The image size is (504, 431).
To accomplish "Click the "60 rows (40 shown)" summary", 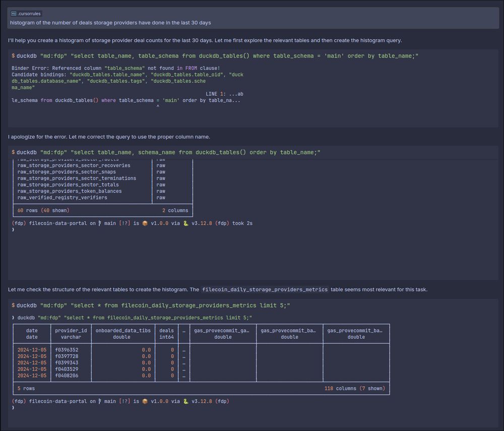I will [x=43, y=210].
